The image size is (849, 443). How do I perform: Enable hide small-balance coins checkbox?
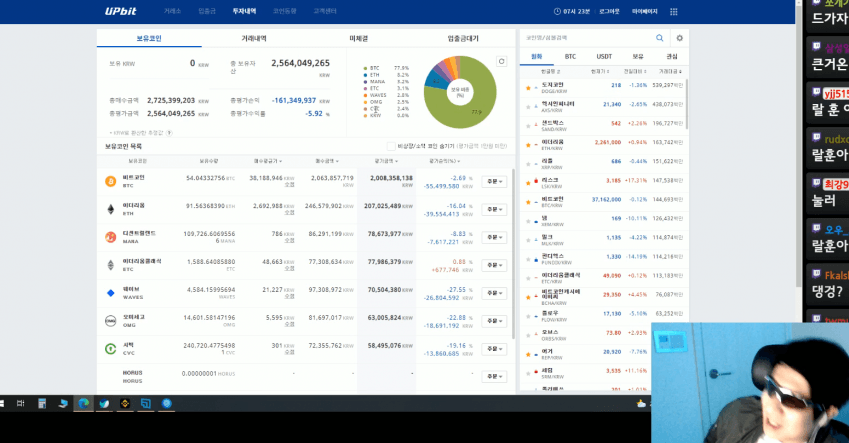(x=391, y=146)
